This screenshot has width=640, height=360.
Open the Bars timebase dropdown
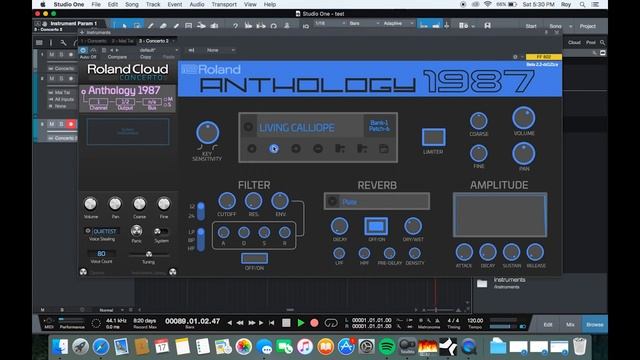pos(364,23)
